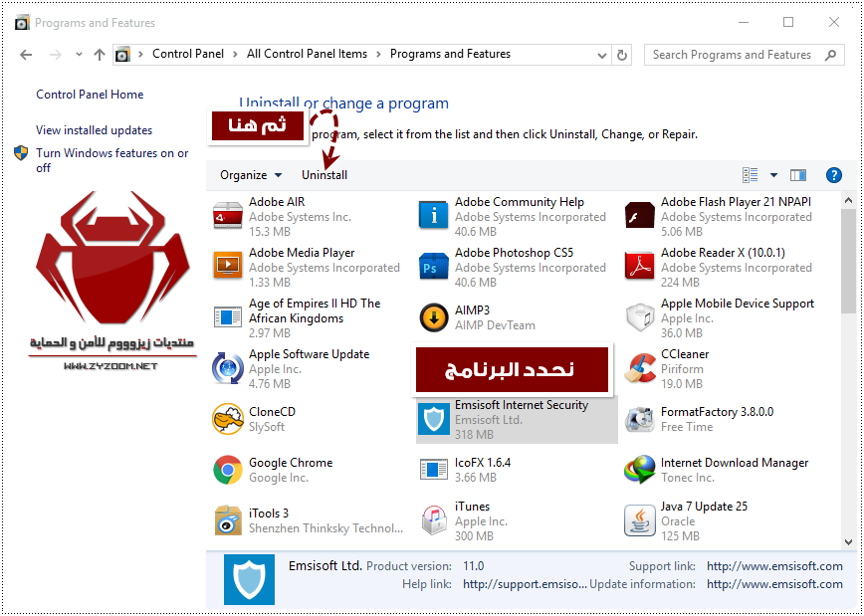This screenshot has width=864, height=616.
Task: Click the Adobe Community Help icon
Action: (x=434, y=215)
